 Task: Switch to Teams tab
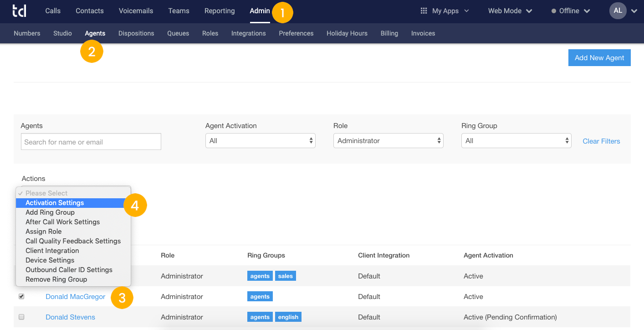pyautogui.click(x=179, y=11)
